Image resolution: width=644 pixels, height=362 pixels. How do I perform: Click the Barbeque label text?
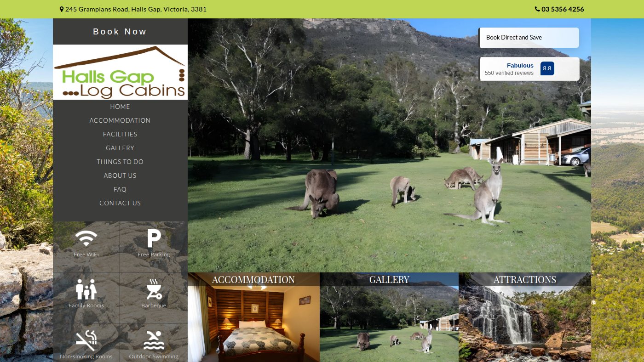pyautogui.click(x=154, y=305)
